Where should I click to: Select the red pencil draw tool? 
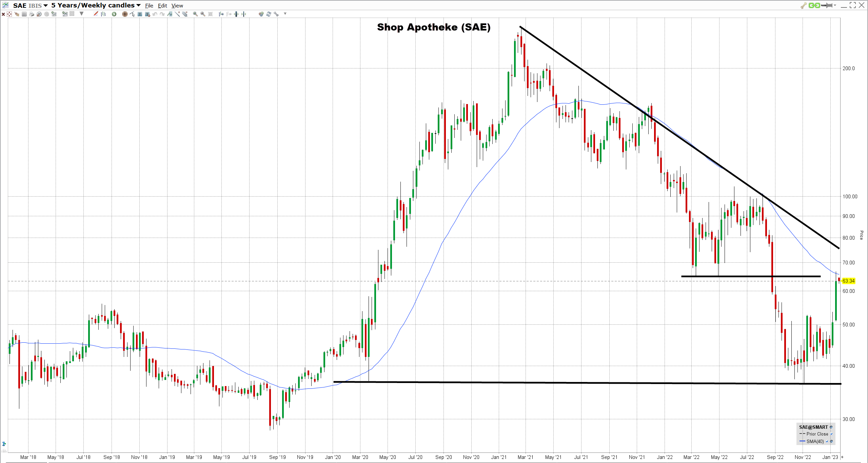pyautogui.click(x=96, y=14)
